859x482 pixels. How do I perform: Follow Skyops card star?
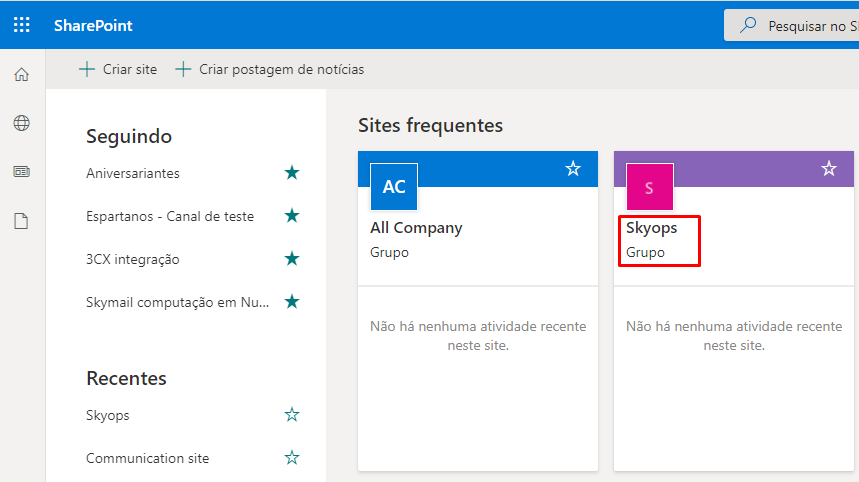(x=829, y=169)
